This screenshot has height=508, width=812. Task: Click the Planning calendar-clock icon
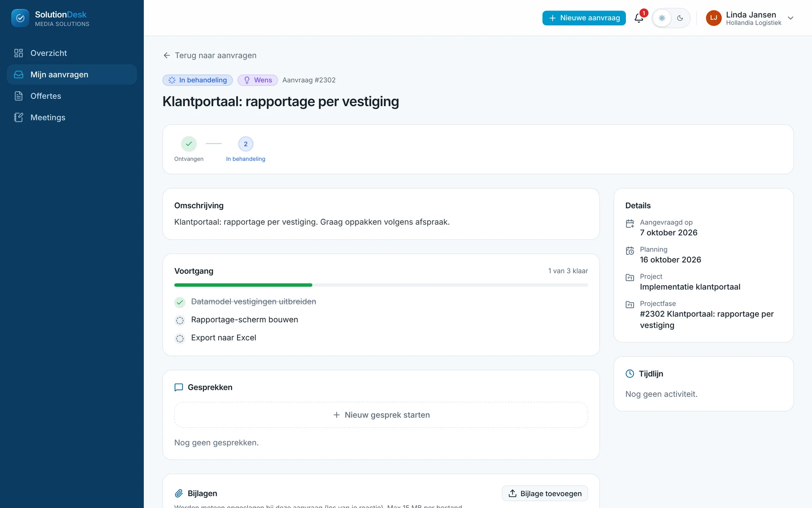[x=630, y=251]
